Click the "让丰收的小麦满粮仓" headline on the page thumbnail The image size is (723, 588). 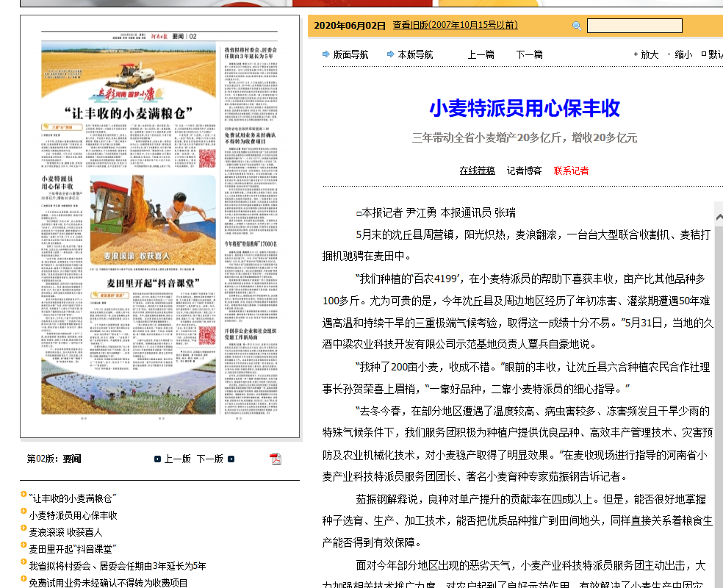tap(128, 113)
